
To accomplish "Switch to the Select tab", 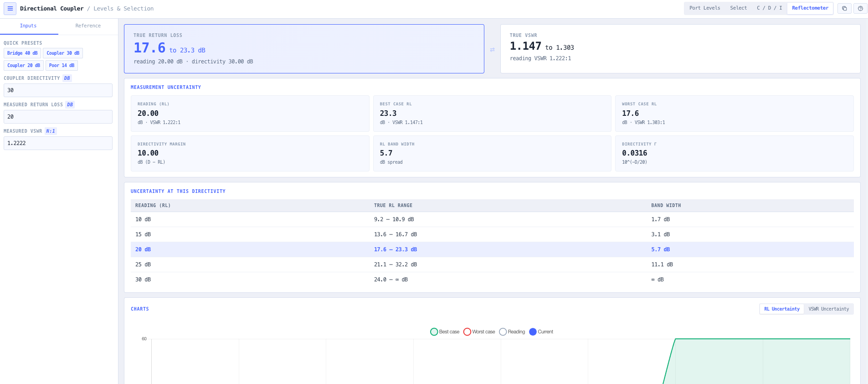I will 738,8.
